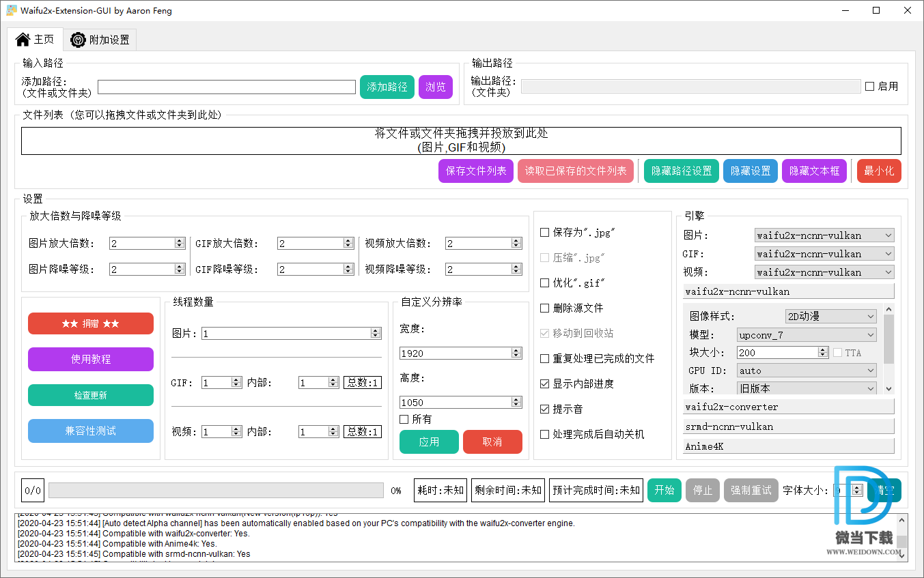Click the 检查更新 button

point(91,395)
